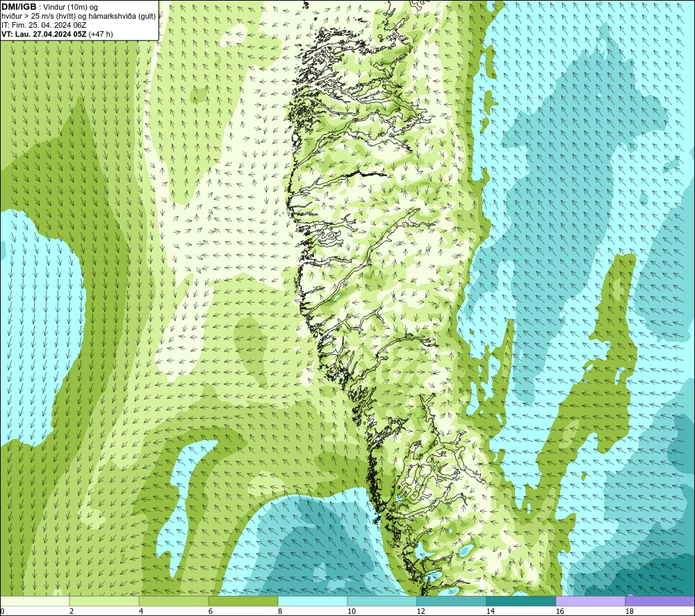Screen dimensions: 695x616
Task: Click the 'IT: Fim. 25. 04. 2024 06Z' line
Action: (44, 25)
